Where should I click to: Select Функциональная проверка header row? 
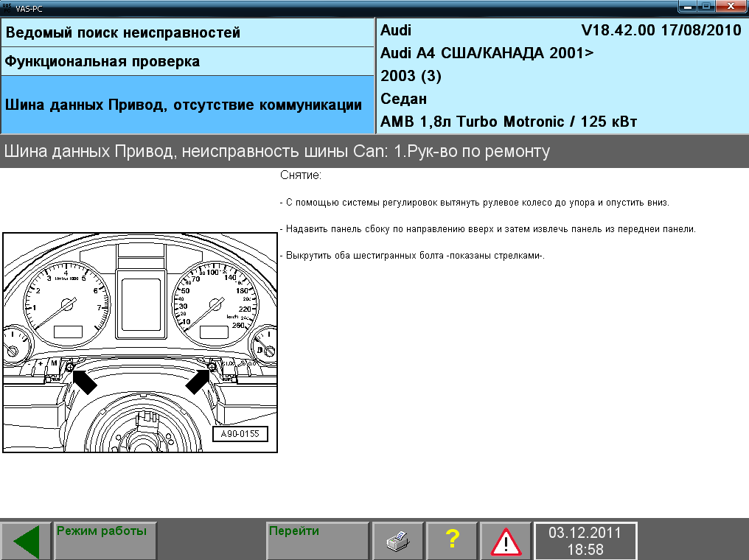pos(187,62)
